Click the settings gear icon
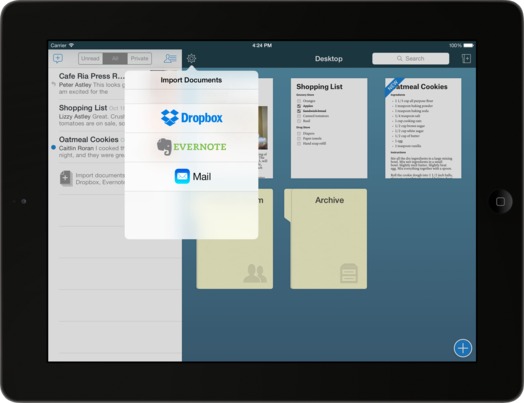524x403 pixels. (191, 58)
